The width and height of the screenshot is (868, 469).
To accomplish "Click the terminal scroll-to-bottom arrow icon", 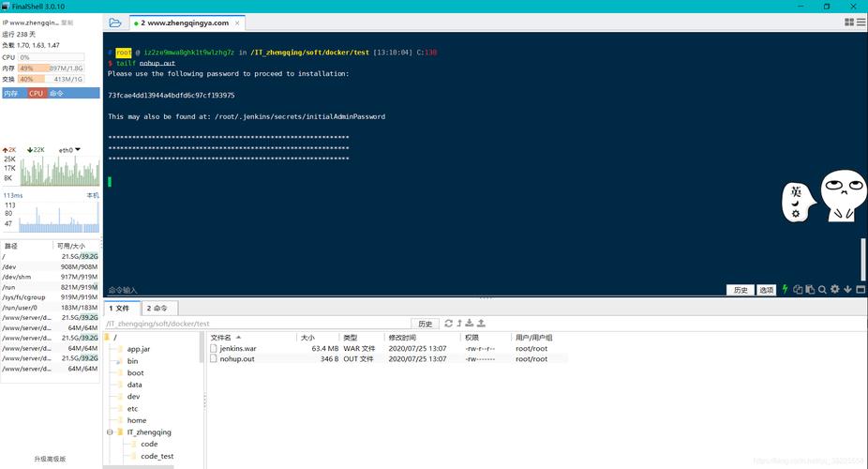I will click(x=847, y=289).
